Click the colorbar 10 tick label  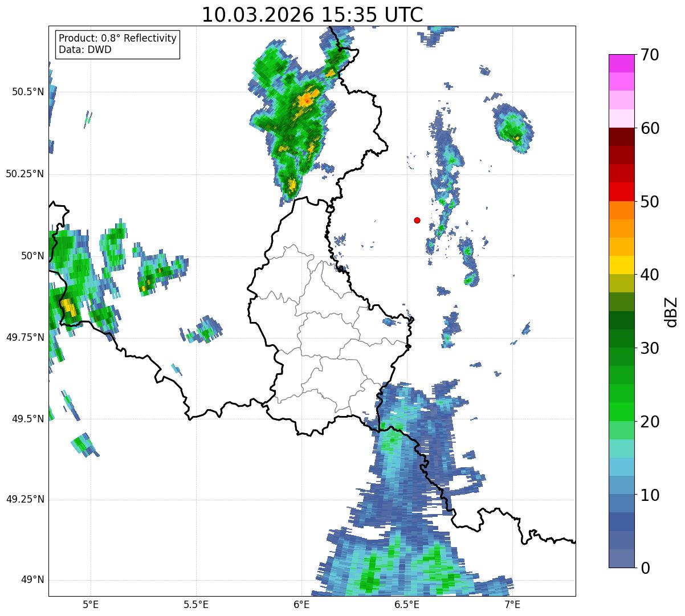[x=650, y=495]
